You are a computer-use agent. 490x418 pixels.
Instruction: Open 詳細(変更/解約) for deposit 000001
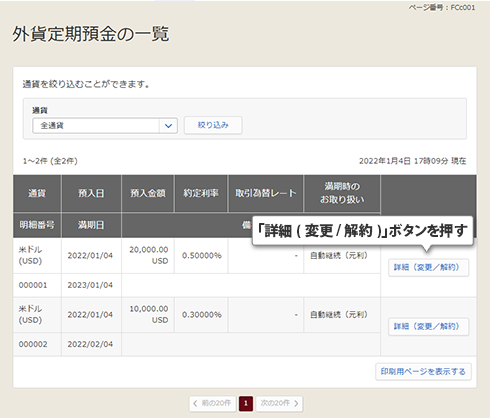pyautogui.click(x=428, y=268)
